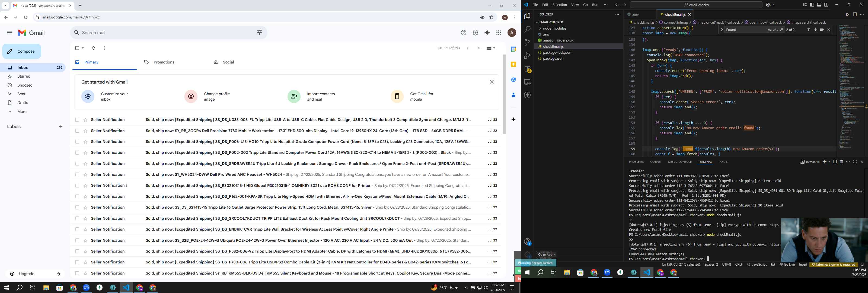This screenshot has height=293, width=868.
Task: Open VS Code Explorer activity icon
Action: tap(527, 16)
